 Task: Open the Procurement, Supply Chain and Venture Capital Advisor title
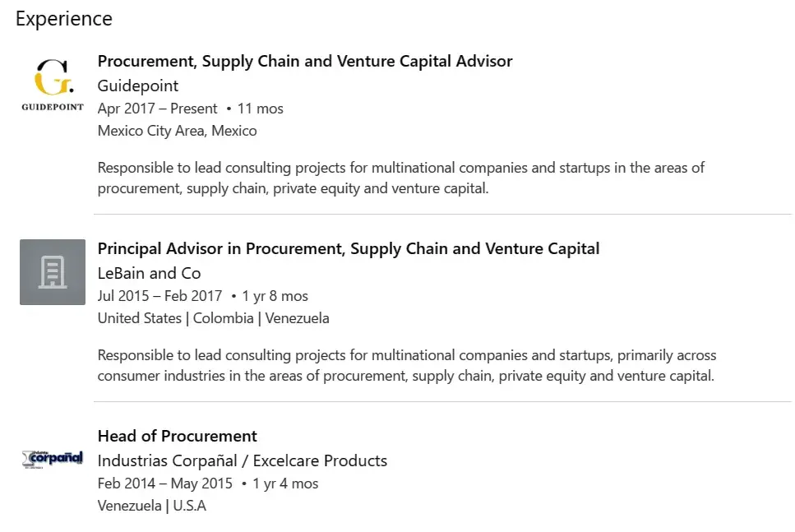pos(304,62)
